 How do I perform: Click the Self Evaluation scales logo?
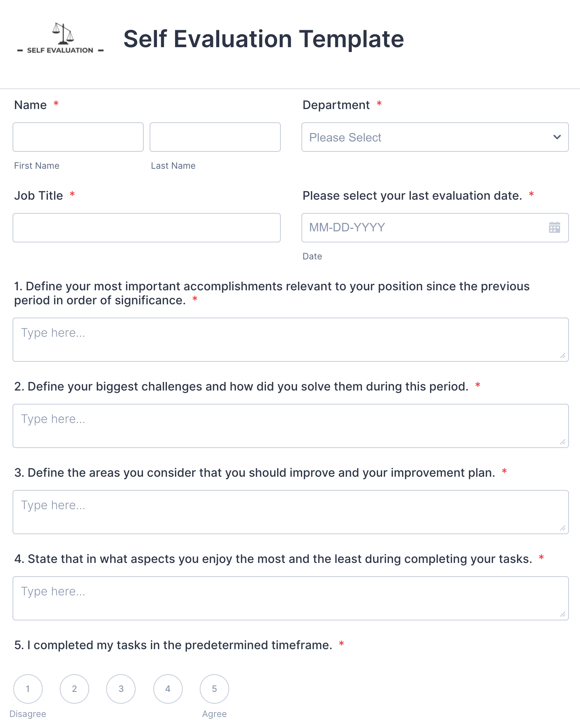coord(61,38)
